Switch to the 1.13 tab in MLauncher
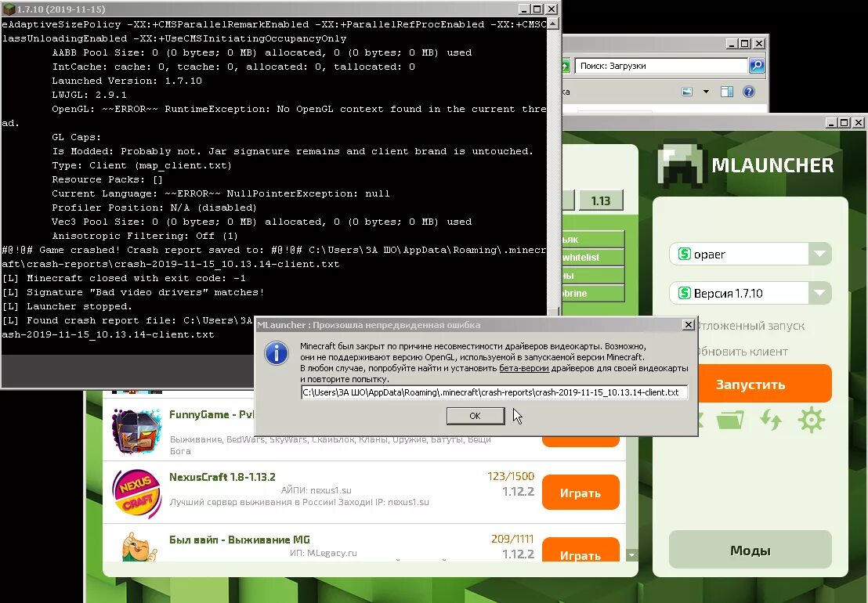868x603 pixels. tap(601, 200)
